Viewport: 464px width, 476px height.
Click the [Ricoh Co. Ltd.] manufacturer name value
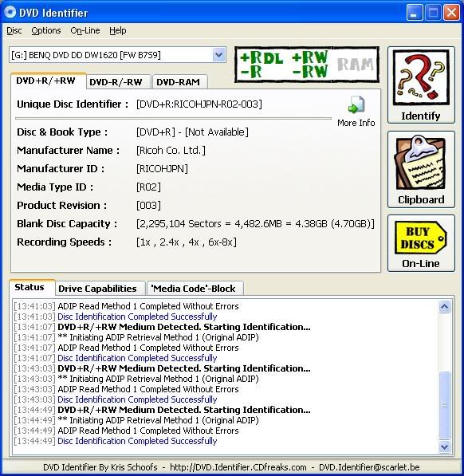(x=171, y=150)
